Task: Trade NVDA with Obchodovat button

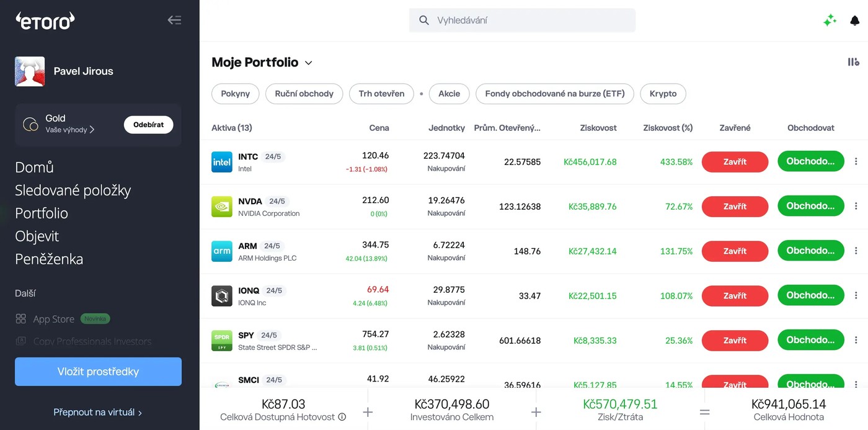Action: pyautogui.click(x=811, y=206)
